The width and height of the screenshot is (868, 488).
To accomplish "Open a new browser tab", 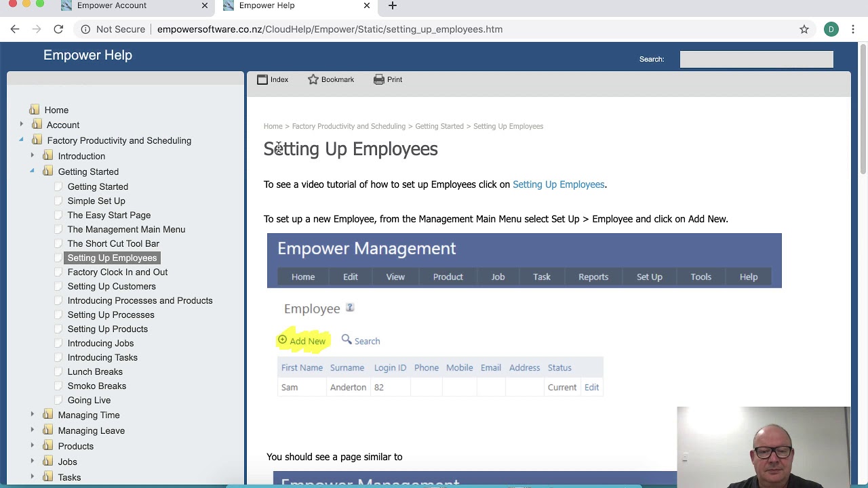I will click(x=392, y=5).
